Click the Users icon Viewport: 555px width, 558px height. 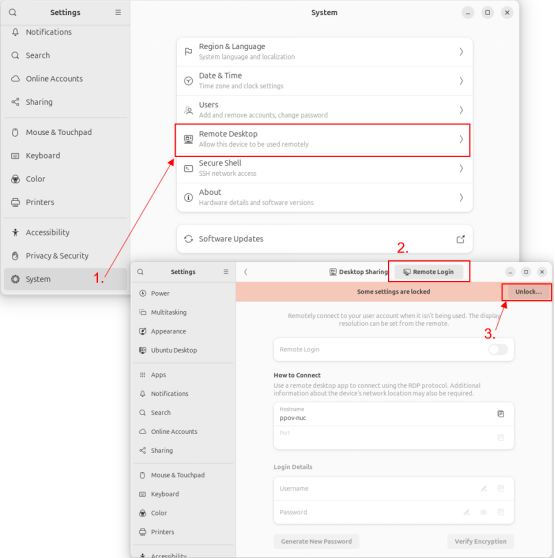(188, 110)
